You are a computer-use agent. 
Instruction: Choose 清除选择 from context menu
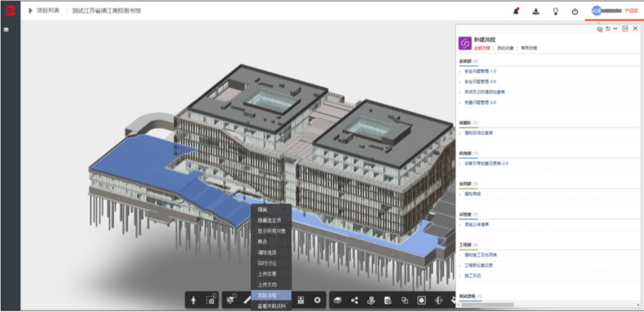pyautogui.click(x=271, y=253)
